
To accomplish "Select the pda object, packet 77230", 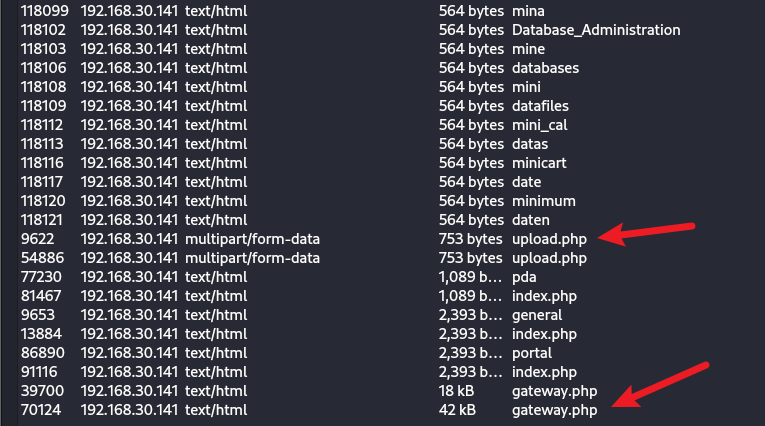I will [x=525, y=277].
